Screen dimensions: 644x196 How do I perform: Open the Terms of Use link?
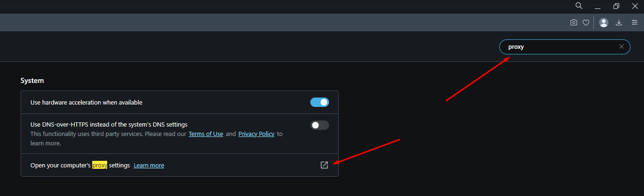pyautogui.click(x=206, y=134)
